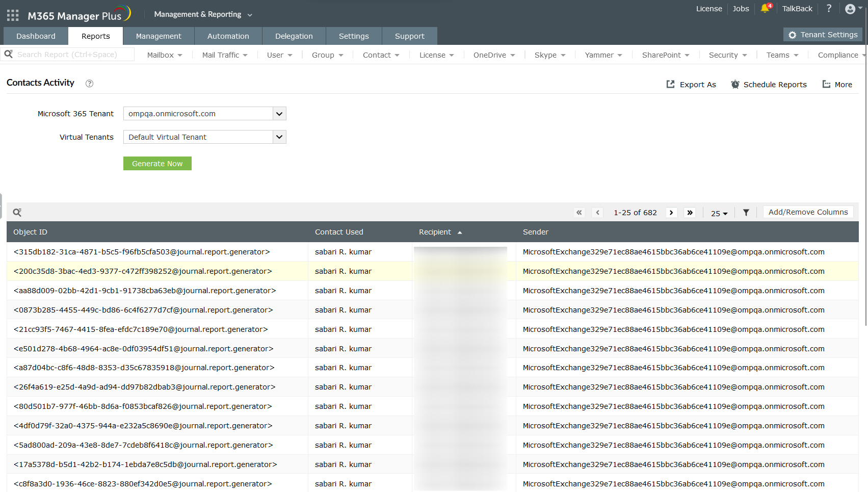This screenshot has height=492, width=868.
Task: Open the Virtual Tenants dropdown
Action: 205,137
